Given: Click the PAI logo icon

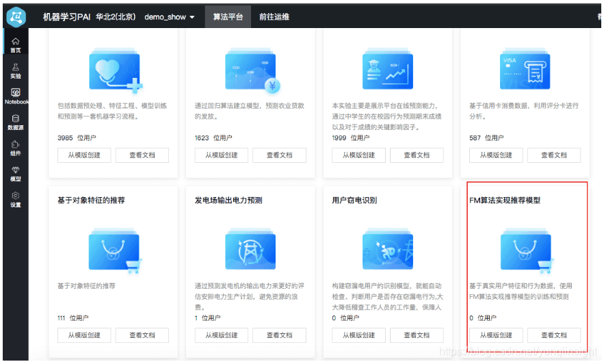Looking at the screenshot, I should (x=16, y=17).
